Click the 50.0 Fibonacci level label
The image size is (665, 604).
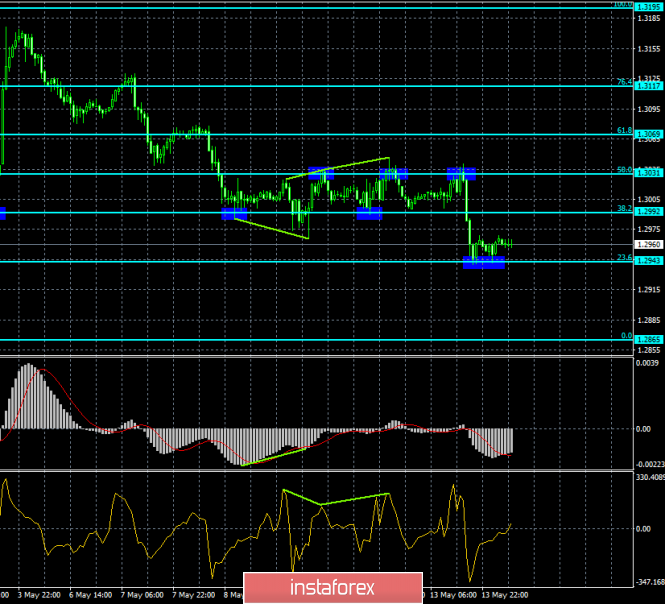click(624, 170)
